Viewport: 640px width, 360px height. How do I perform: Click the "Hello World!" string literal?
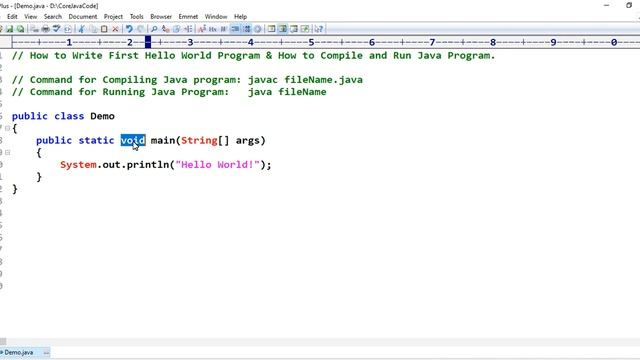[218, 165]
